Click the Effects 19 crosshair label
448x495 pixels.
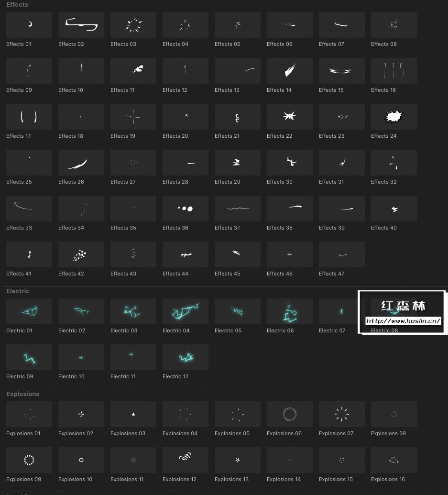123,136
